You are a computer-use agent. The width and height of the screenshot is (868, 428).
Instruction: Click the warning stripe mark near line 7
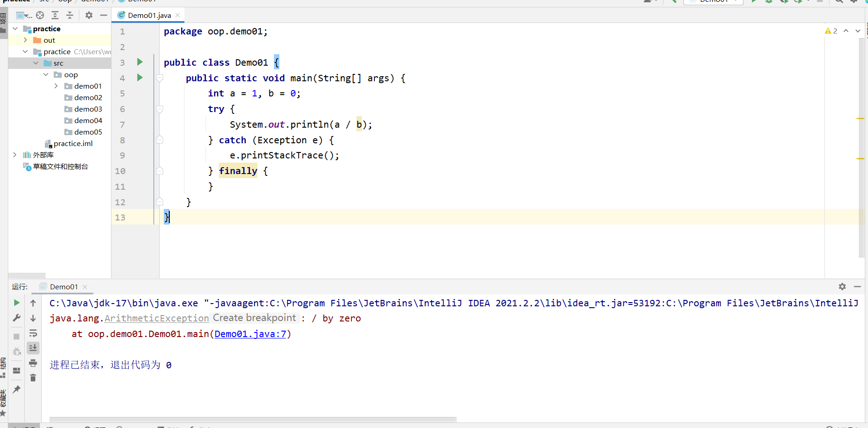[860, 118]
